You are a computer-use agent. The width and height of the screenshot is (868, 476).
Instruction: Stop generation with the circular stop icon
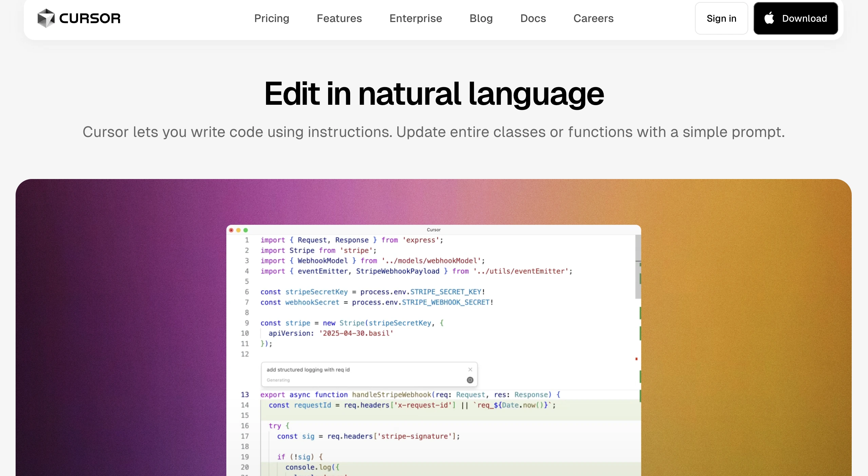coord(470,380)
